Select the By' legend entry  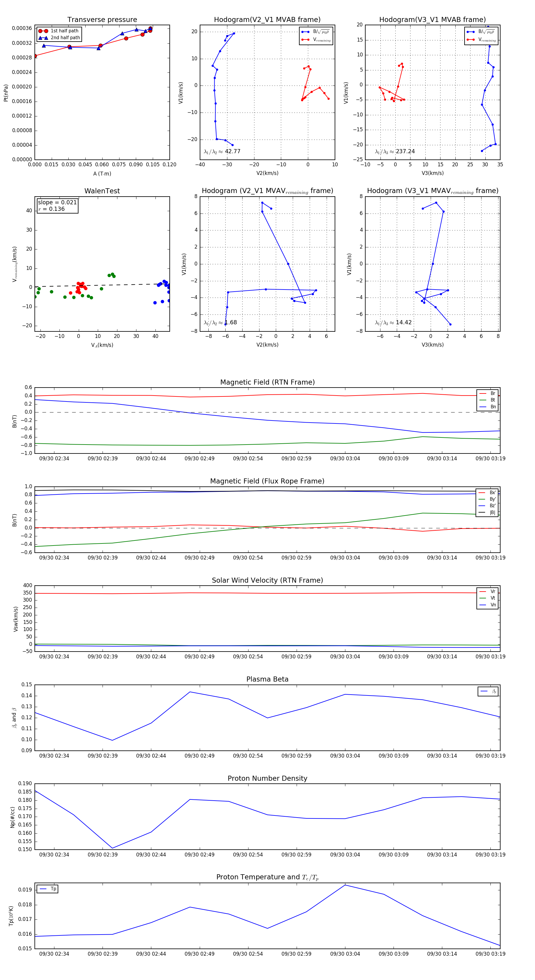pyautogui.click(x=487, y=499)
